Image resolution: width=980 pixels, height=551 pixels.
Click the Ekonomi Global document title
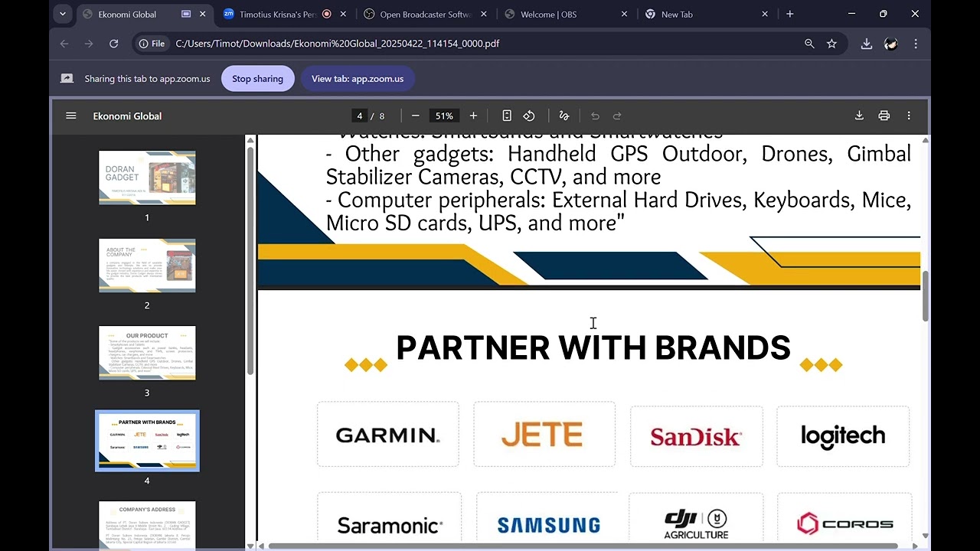click(127, 116)
